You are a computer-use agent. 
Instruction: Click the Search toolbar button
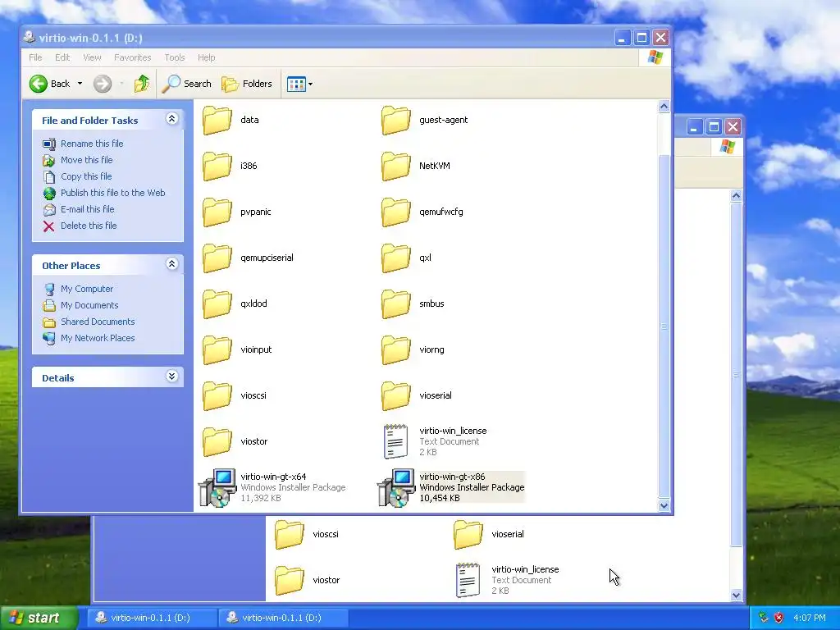point(186,84)
